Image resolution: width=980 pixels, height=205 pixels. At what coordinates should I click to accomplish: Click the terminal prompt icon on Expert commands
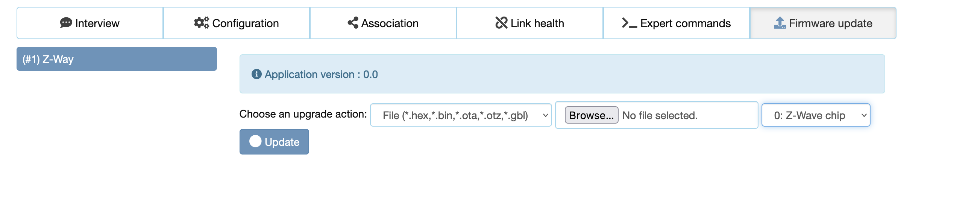pos(629,23)
